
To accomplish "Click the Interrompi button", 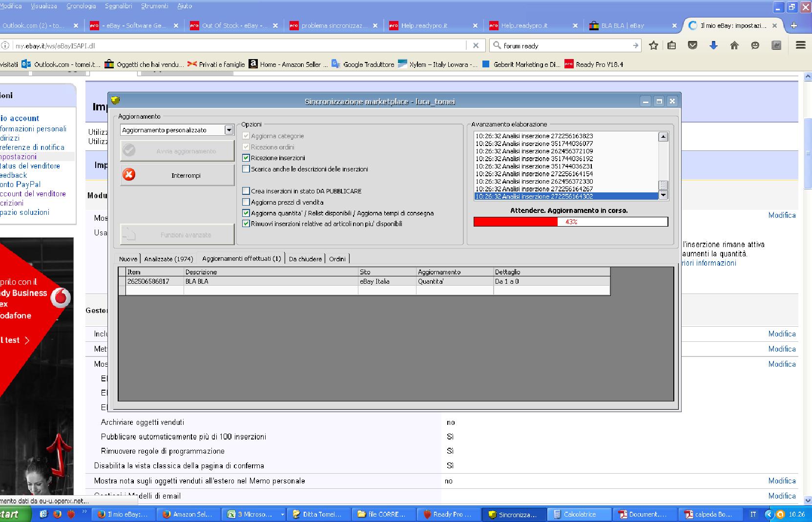I will (177, 175).
